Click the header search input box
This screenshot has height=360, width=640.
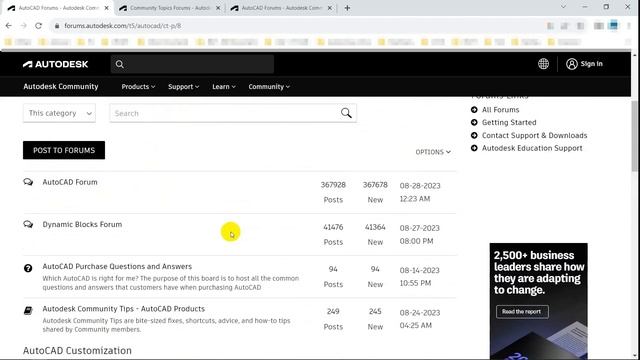tap(192, 64)
